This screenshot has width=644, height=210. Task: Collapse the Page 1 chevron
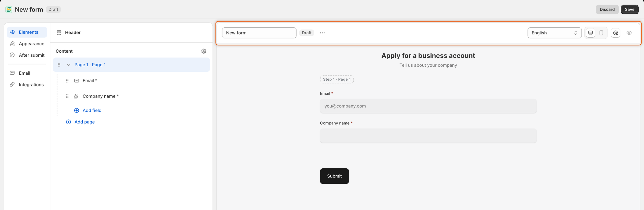click(68, 65)
